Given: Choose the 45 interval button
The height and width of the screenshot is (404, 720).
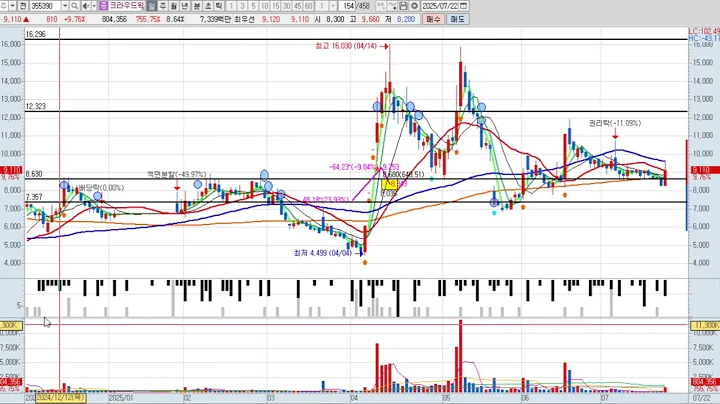Looking at the screenshot, I should [x=298, y=6].
